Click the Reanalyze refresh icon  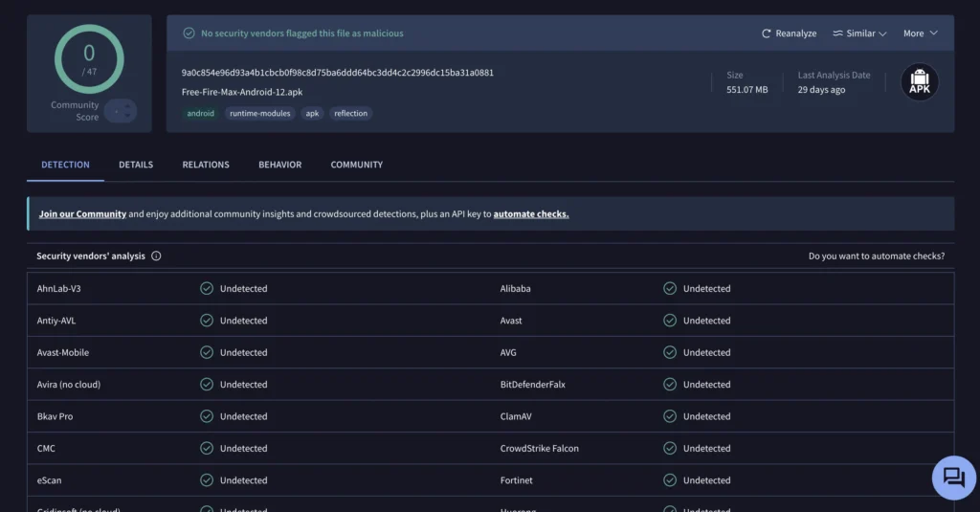coord(766,33)
